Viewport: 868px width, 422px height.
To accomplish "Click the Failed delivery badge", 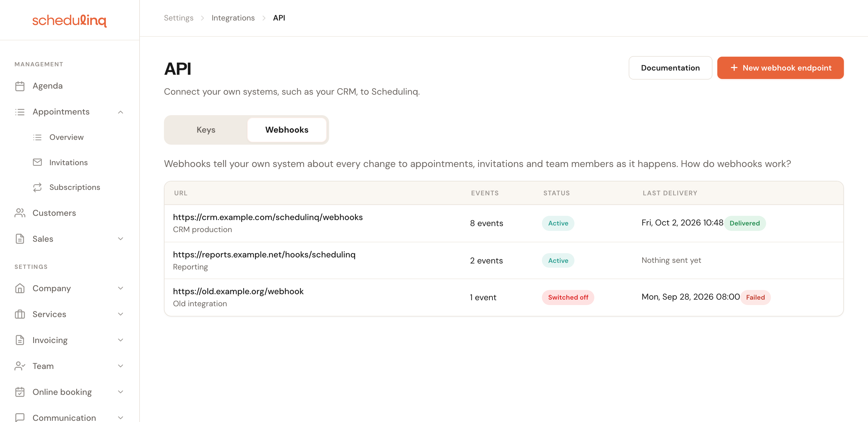I will point(756,297).
